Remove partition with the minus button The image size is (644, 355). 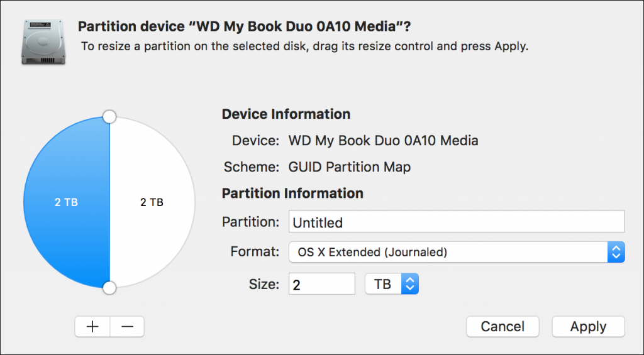[127, 327]
